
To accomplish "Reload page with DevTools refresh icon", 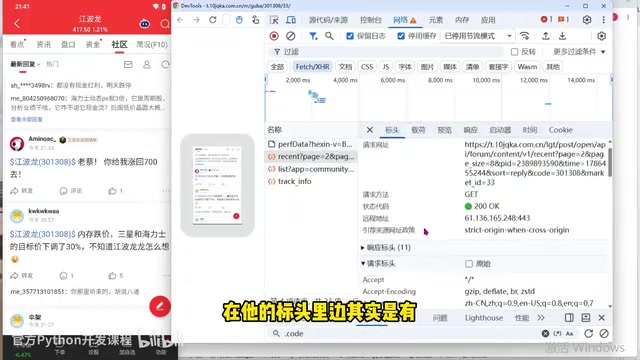I will click(x=213, y=20).
